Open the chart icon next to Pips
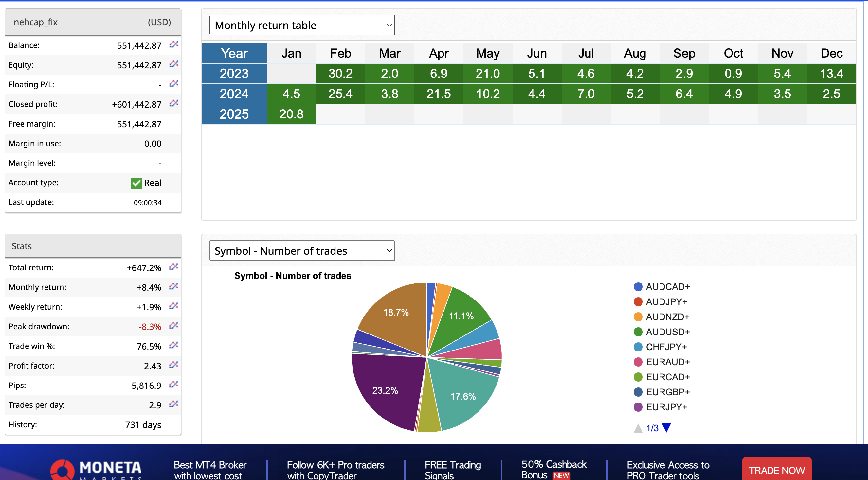 [173, 385]
